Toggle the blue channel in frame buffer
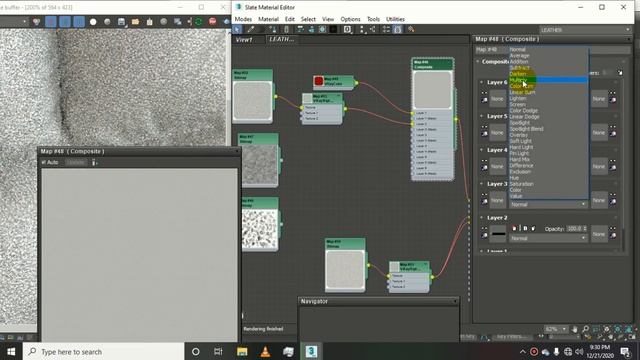This screenshot has width=640, height=360. pos(79,22)
